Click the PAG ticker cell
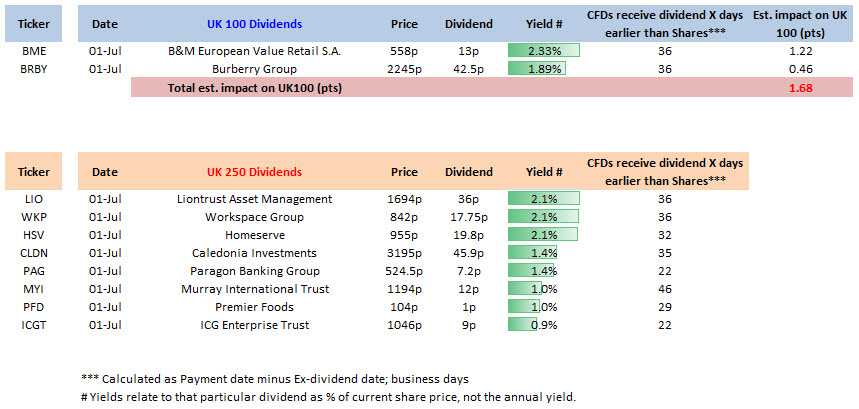This screenshot has width=859, height=409. [x=33, y=271]
